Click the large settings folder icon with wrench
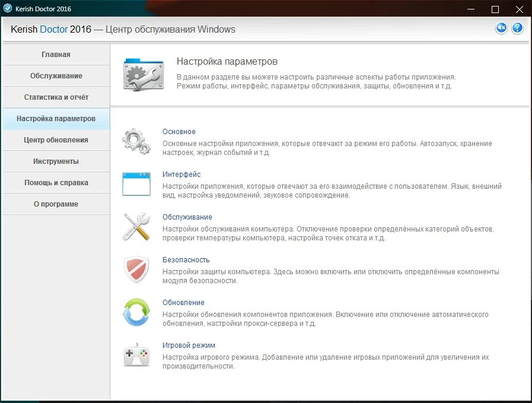 143,74
